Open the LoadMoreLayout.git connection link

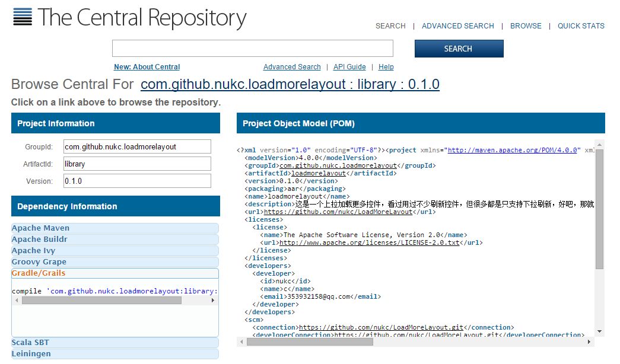pos(381,327)
